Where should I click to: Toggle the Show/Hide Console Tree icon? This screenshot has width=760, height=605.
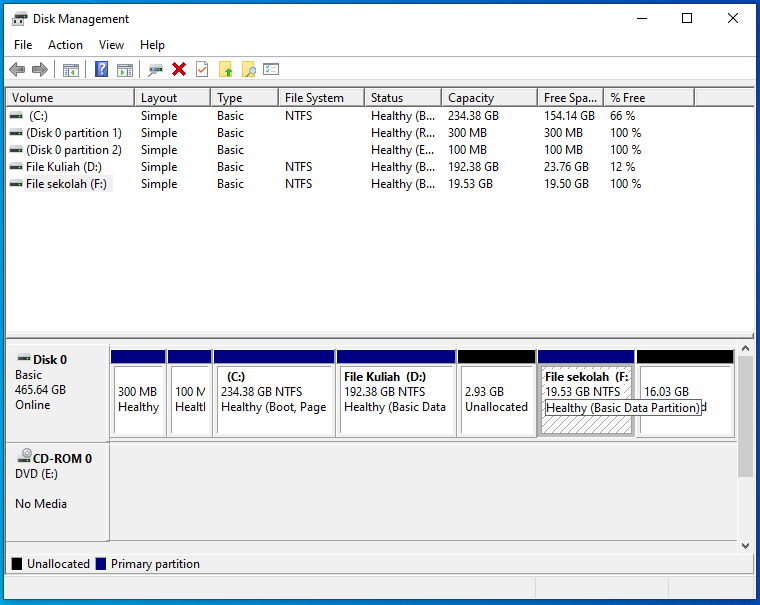(x=70, y=69)
